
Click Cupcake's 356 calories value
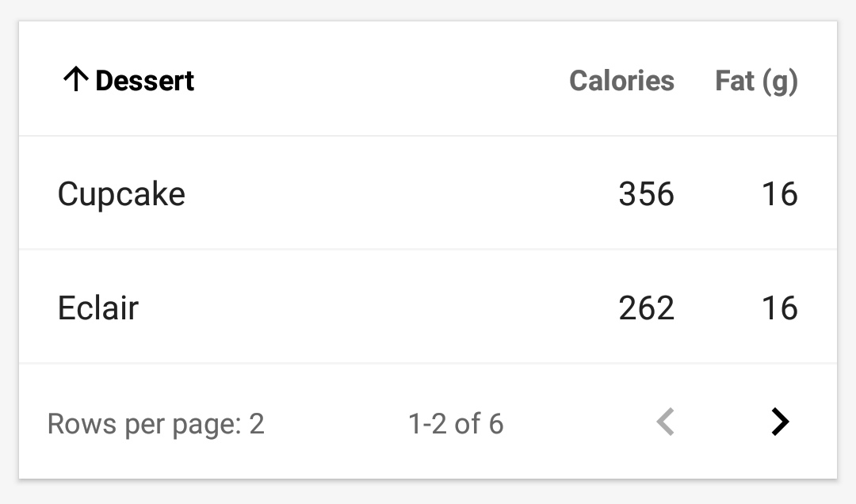pos(646,194)
